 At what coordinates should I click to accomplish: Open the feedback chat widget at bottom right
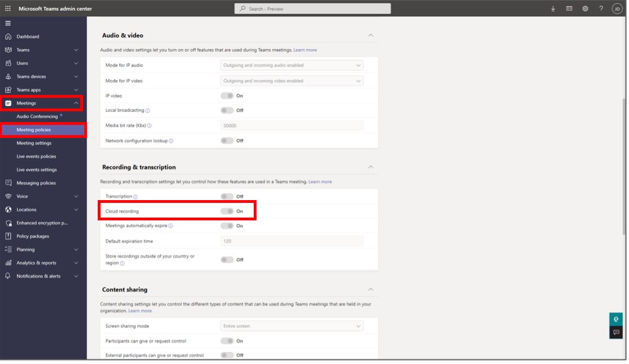[x=615, y=333]
